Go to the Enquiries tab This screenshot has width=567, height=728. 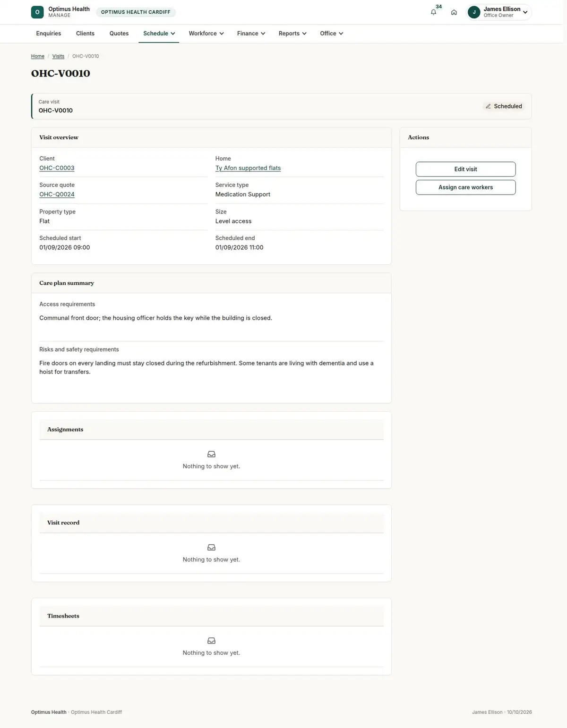point(49,34)
